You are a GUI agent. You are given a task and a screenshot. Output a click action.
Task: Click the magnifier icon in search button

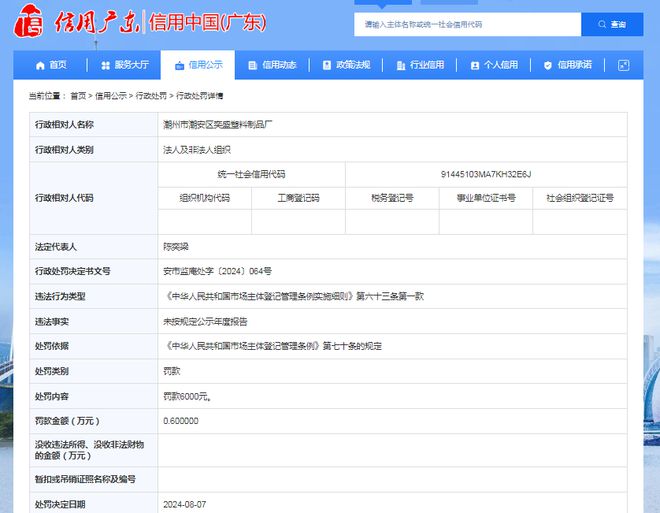602,24
